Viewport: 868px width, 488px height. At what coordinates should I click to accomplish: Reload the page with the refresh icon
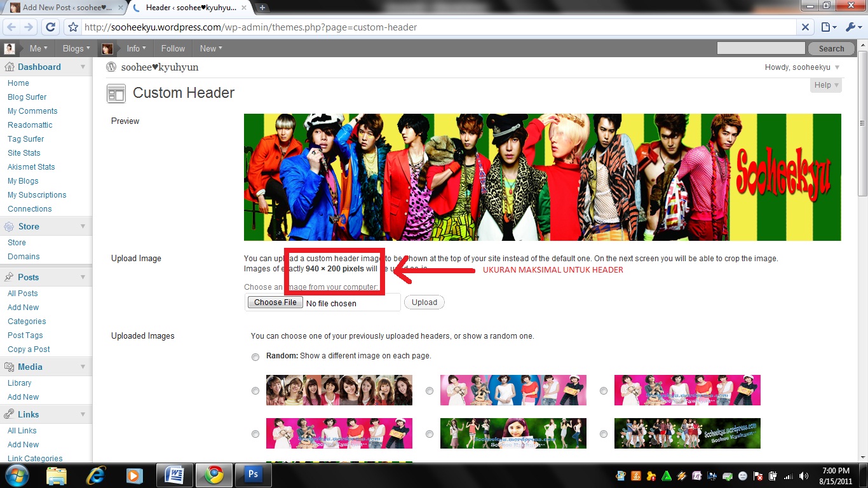[x=51, y=27]
